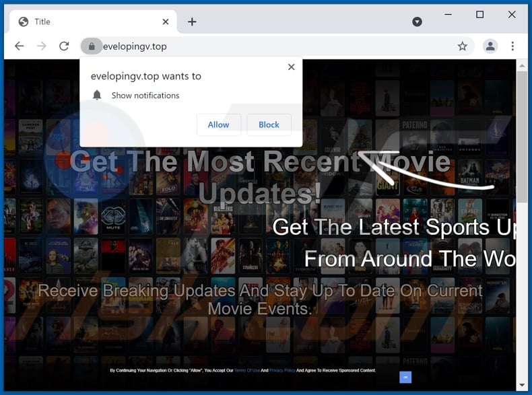The image size is (532, 395).
Task: Click the small blue OK button
Action: 405,378
